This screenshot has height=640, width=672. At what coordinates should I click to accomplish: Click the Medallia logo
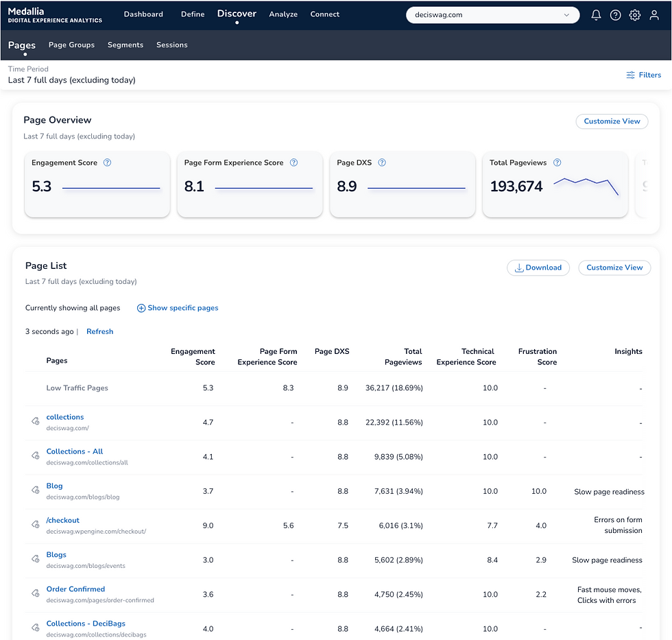54,15
